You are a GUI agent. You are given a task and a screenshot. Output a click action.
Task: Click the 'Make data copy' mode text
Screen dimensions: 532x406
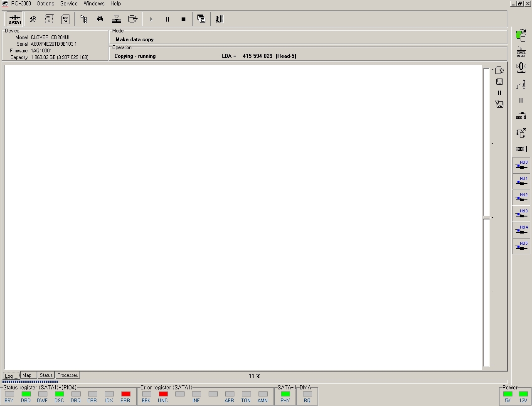coord(135,39)
